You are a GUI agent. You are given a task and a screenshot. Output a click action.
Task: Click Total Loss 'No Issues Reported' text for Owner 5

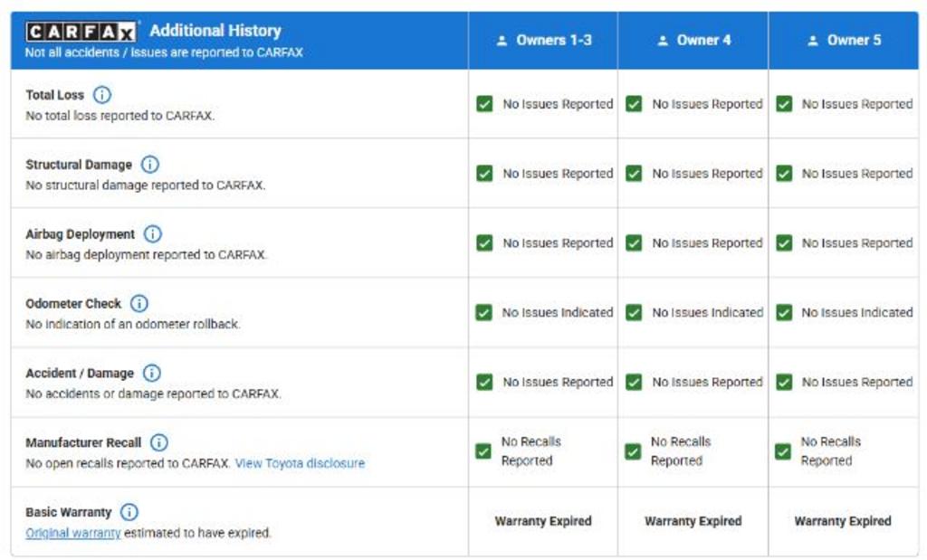tap(857, 104)
